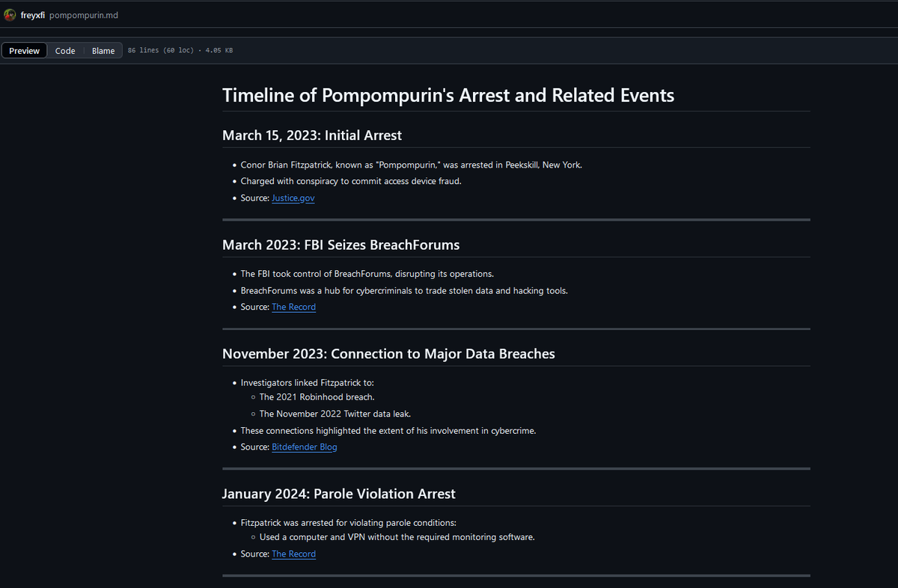Click the 'January 2024: Parole Violation Arrest' heading
The width and height of the screenshot is (898, 588).
pos(339,494)
